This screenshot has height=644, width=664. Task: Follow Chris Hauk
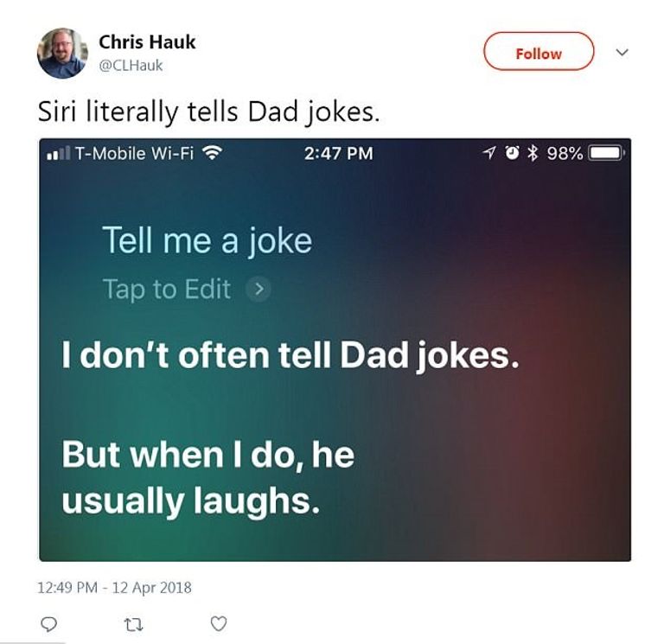pos(538,53)
